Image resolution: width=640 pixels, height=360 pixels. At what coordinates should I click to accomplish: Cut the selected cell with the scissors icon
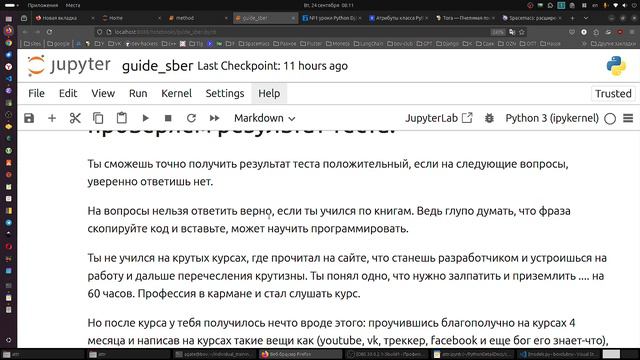click(x=75, y=118)
